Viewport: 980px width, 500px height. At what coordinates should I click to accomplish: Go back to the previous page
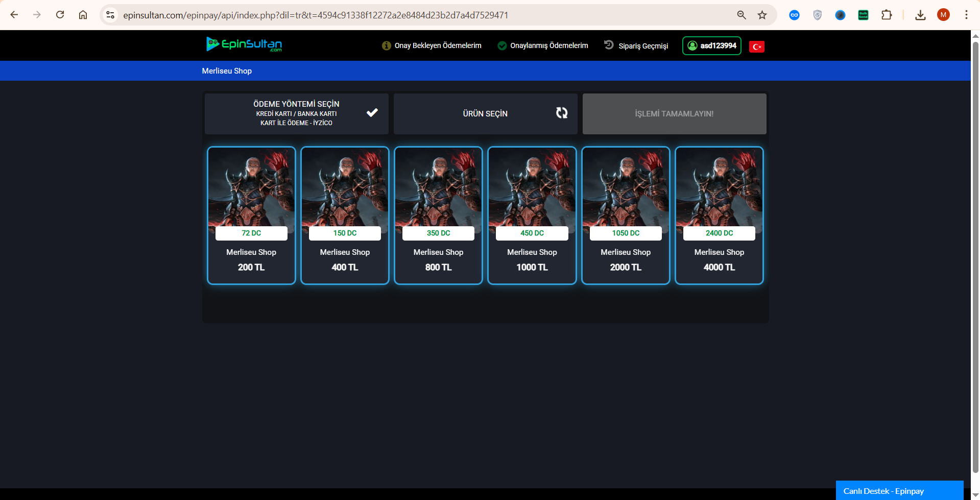coord(14,15)
